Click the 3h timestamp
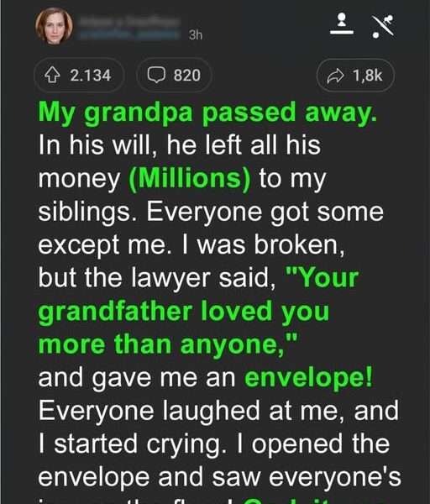 click(x=196, y=34)
